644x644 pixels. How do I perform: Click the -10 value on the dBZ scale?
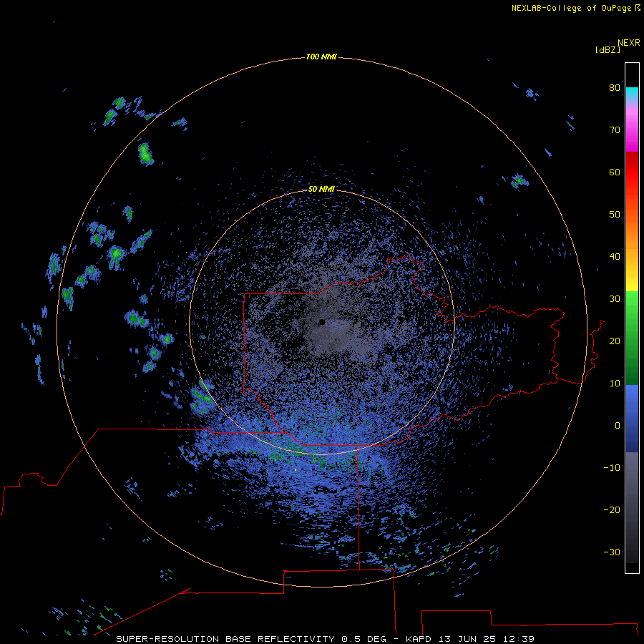point(612,468)
